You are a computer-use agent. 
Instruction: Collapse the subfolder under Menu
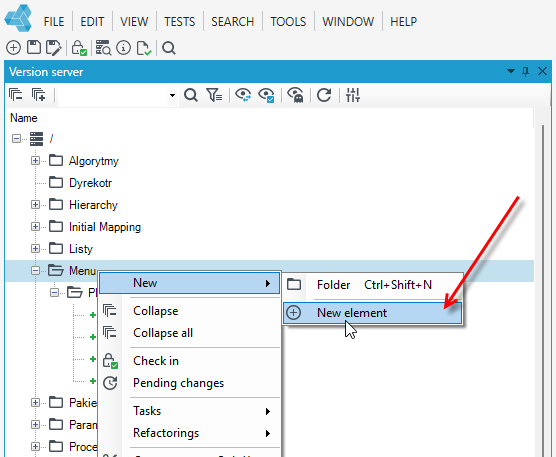click(54, 292)
